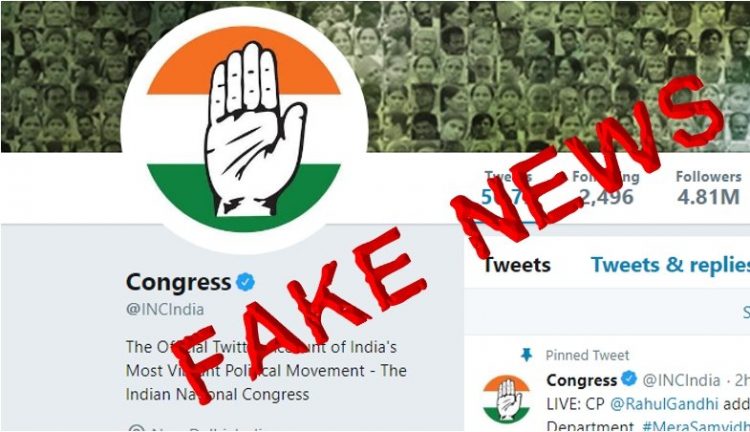Click the @INCIndia handle under the profile name

tap(165, 309)
